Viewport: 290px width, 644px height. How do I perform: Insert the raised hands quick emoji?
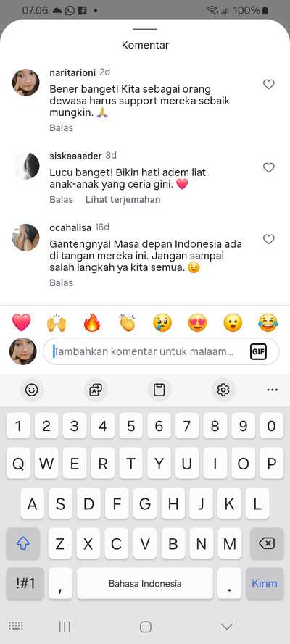[57, 323]
